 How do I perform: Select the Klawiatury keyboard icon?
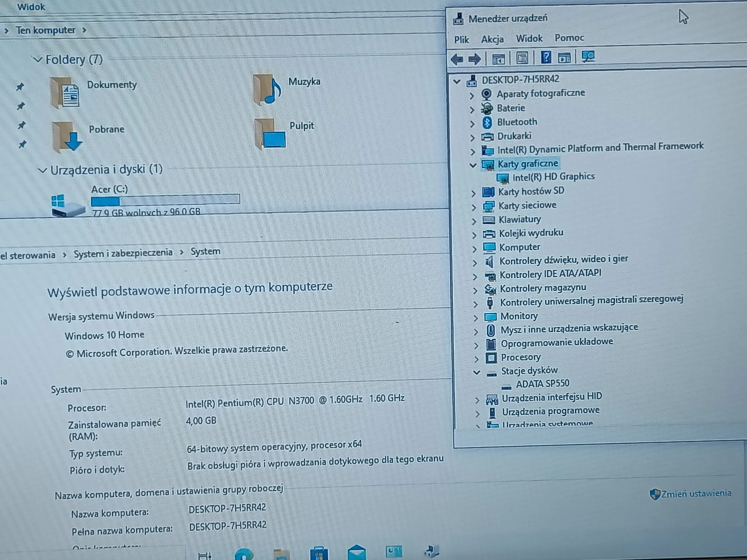[x=489, y=220]
